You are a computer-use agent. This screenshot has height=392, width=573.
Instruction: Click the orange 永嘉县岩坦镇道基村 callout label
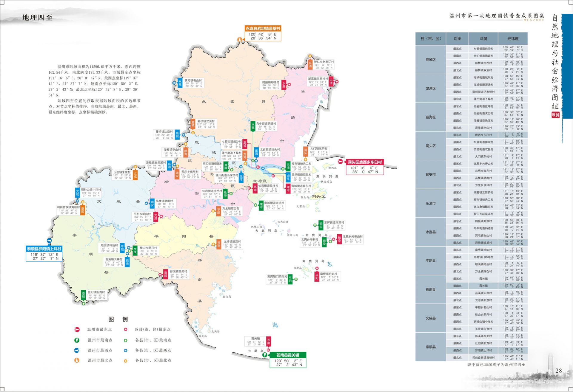coord(263,29)
